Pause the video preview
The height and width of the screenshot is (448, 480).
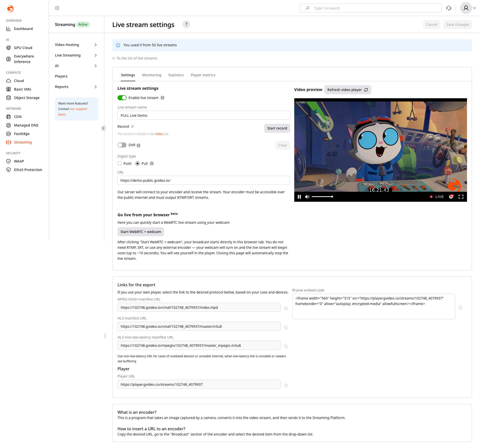pos(299,197)
